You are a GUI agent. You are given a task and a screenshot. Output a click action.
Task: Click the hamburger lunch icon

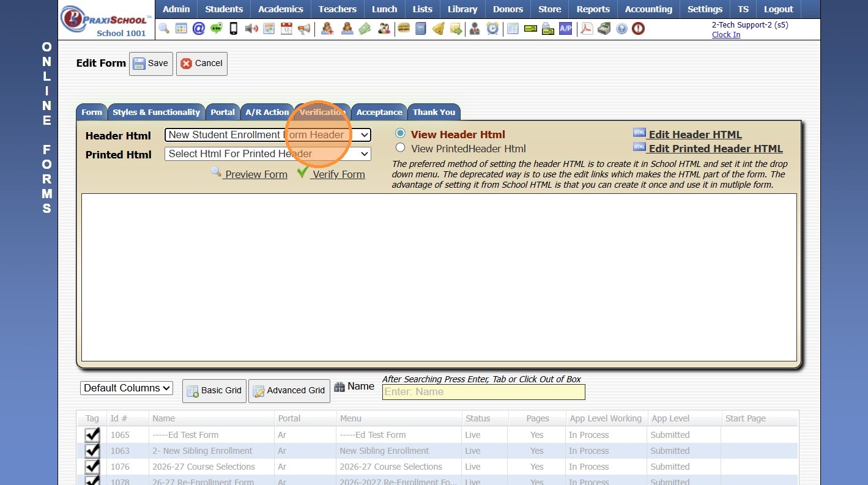coord(403,28)
